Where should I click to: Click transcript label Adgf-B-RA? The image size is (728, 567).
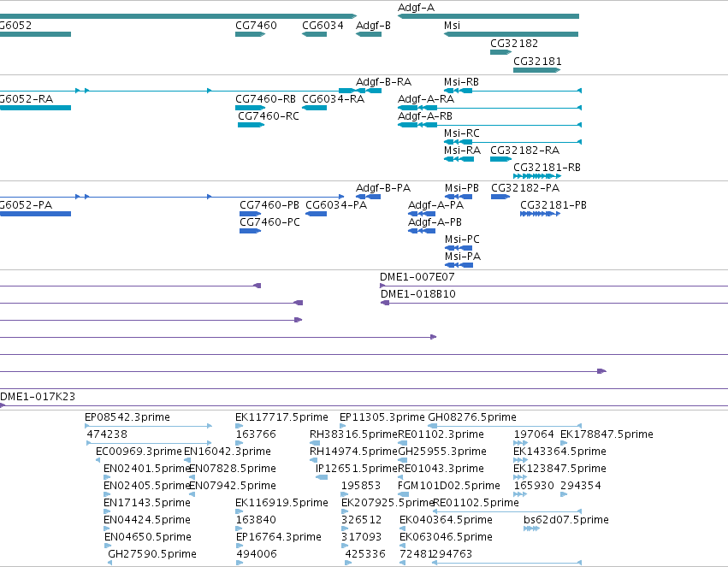pos(383,82)
